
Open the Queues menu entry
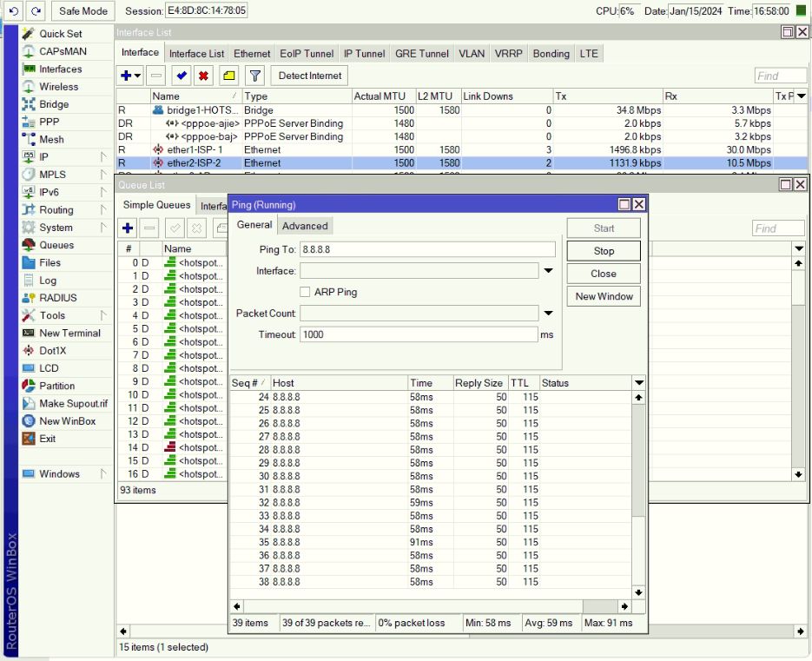pos(56,245)
